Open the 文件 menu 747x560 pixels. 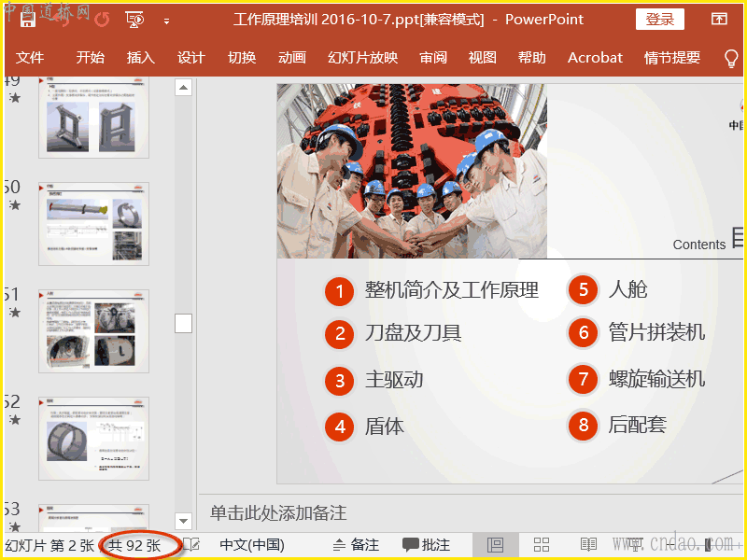point(30,58)
